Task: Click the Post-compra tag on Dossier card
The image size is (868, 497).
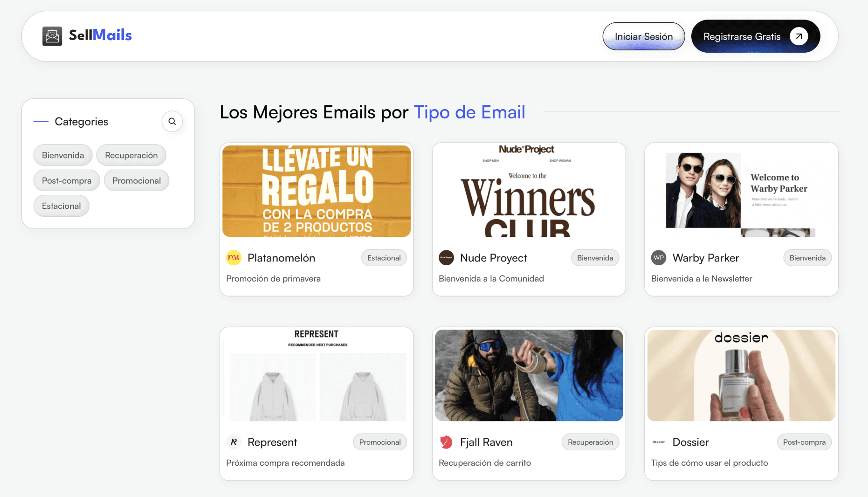Action: pos(805,442)
